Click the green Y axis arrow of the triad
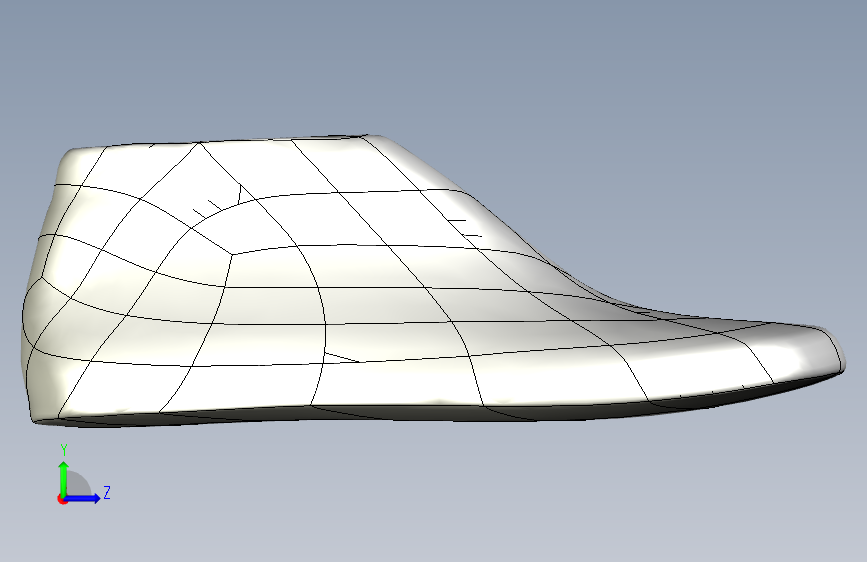Viewport: 867px width, 562px height. pos(64,479)
